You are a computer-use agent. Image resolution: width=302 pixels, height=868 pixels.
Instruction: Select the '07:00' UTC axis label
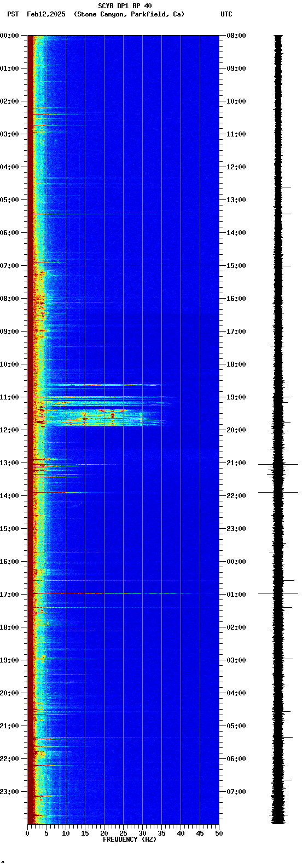pos(236,792)
